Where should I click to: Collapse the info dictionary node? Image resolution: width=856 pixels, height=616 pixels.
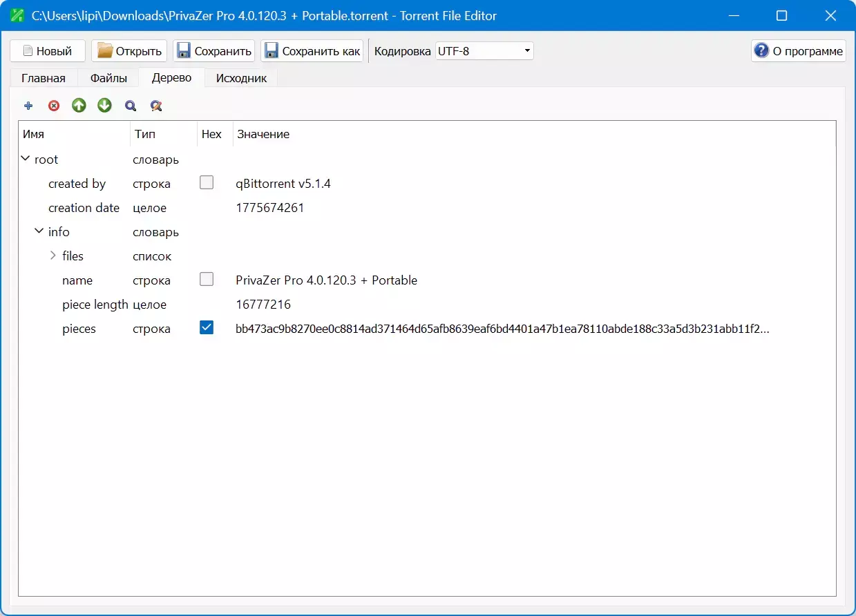tap(39, 232)
